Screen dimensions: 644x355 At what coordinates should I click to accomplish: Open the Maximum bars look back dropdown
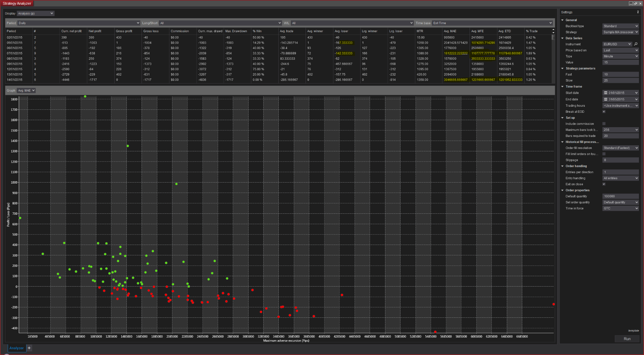pos(621,130)
